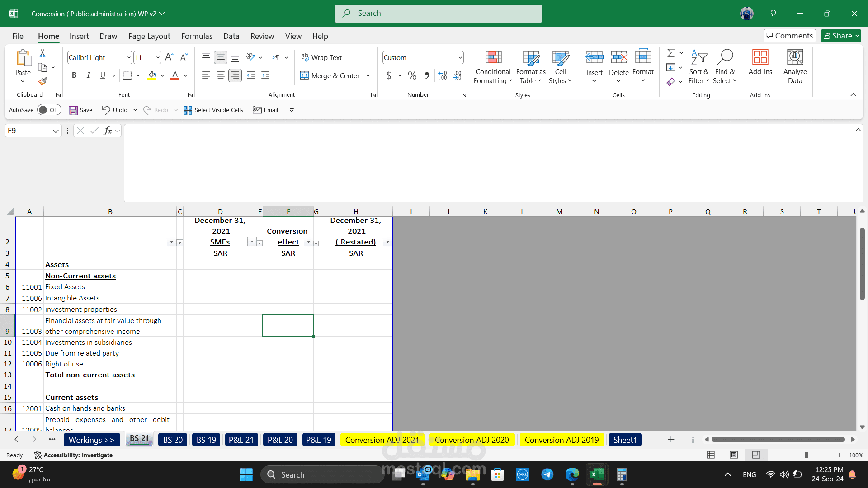Open the Analyze Data pane
This screenshot has width=868, height=488.
pos(795,66)
